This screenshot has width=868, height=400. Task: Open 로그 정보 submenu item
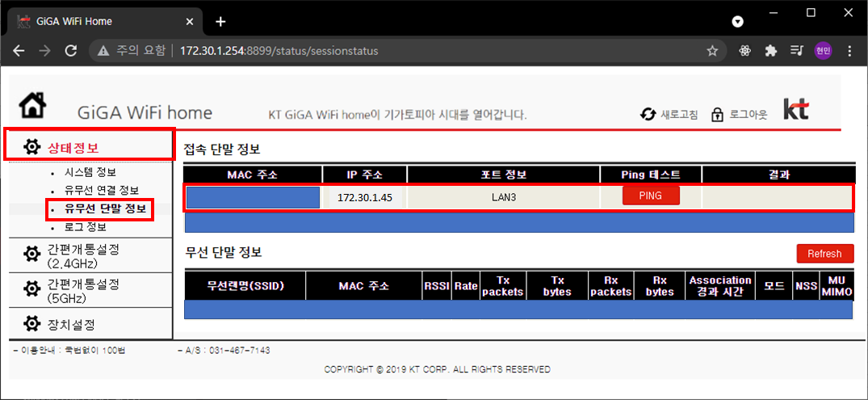coord(85,227)
